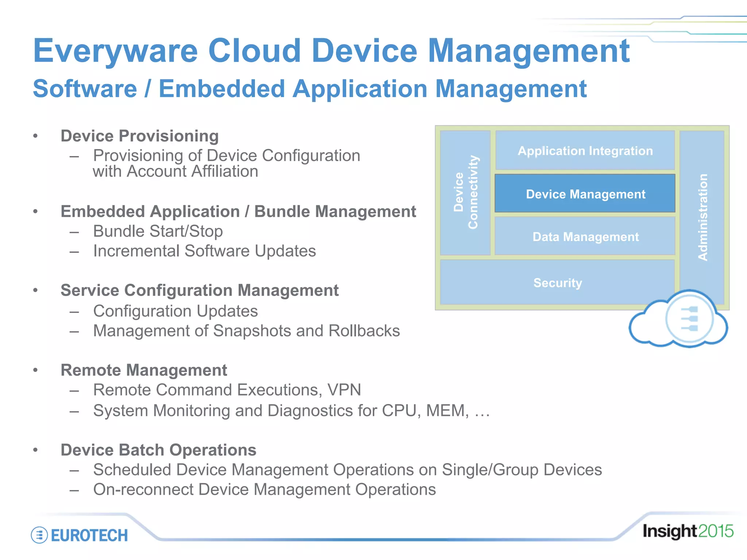Click the Remote Management heading
This screenshot has width=747, height=560.
[x=144, y=370]
